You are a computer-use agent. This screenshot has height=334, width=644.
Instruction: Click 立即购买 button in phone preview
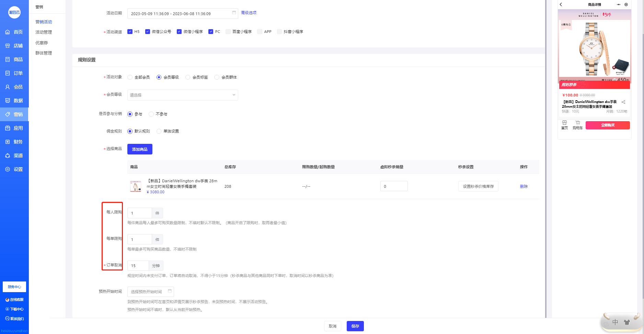click(x=608, y=125)
